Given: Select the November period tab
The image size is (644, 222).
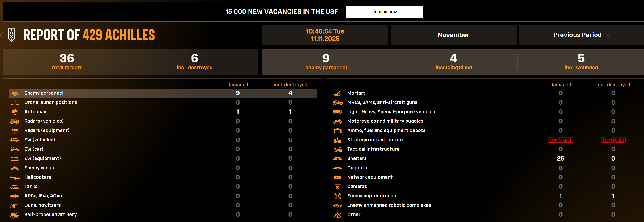Looking at the screenshot, I should pyautogui.click(x=453, y=35).
